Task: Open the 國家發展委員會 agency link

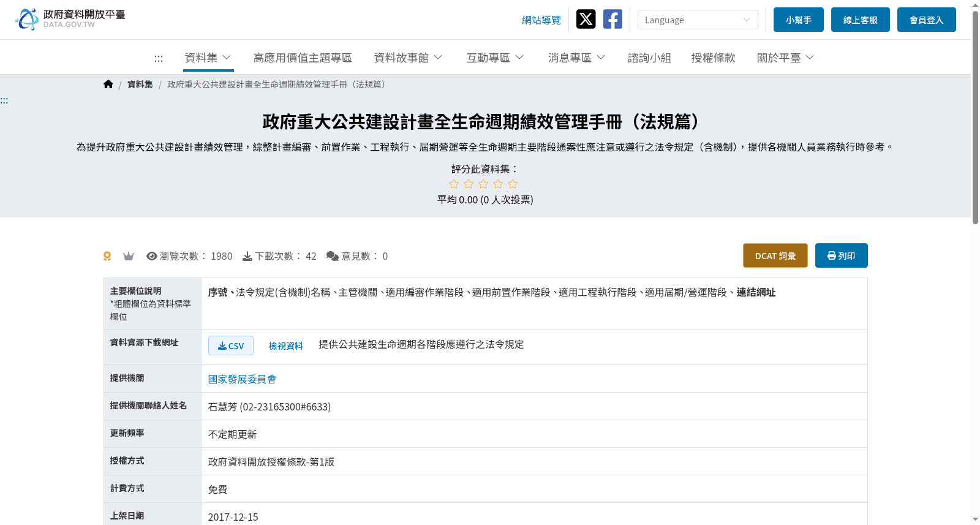Action: click(243, 379)
